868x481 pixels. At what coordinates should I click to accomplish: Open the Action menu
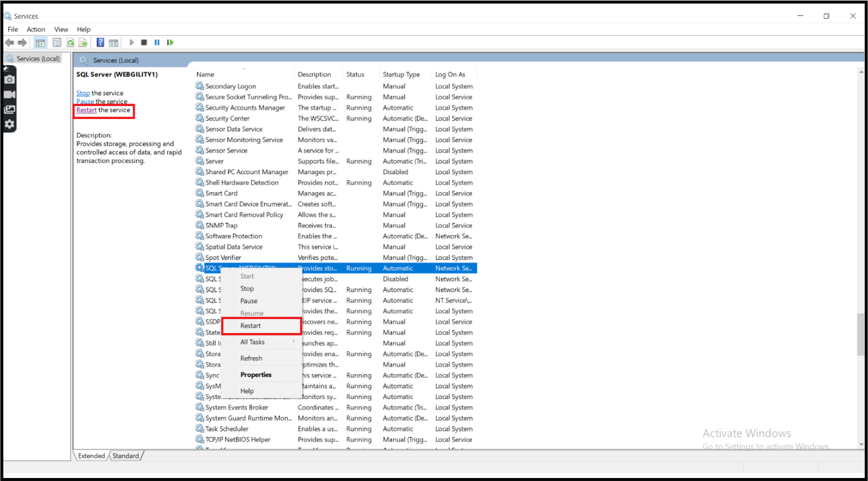pyautogui.click(x=36, y=30)
